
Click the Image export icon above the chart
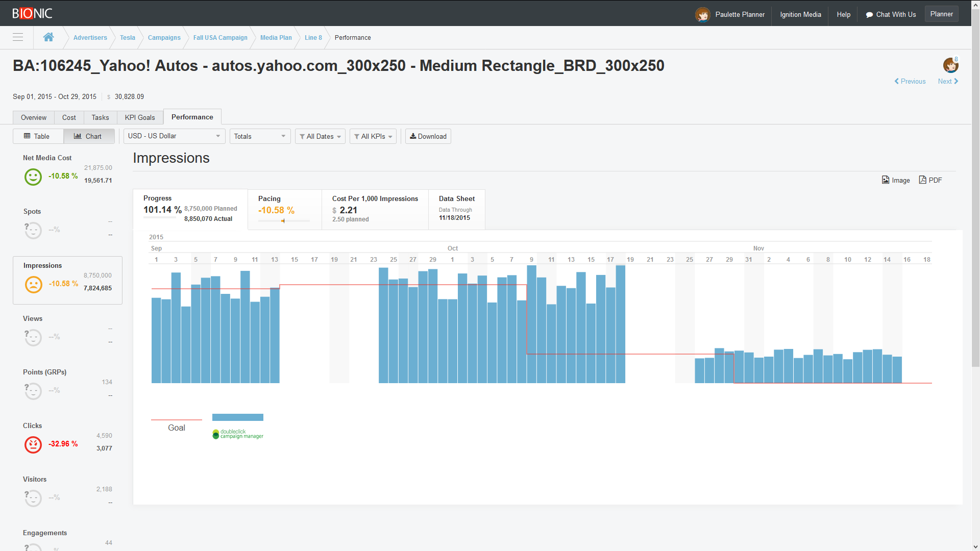pos(886,180)
